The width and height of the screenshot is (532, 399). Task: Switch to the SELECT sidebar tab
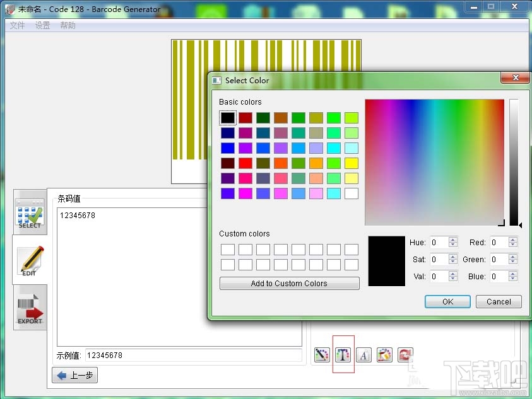click(x=30, y=212)
